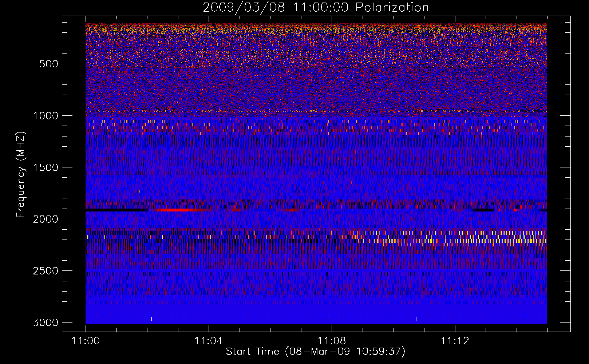
Task: Click the '11:00' time tick label
Action: tap(86, 341)
